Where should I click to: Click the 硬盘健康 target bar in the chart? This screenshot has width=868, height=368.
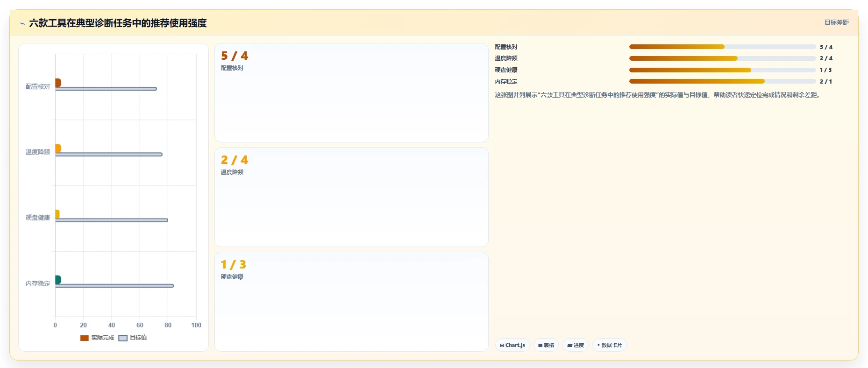(112, 220)
